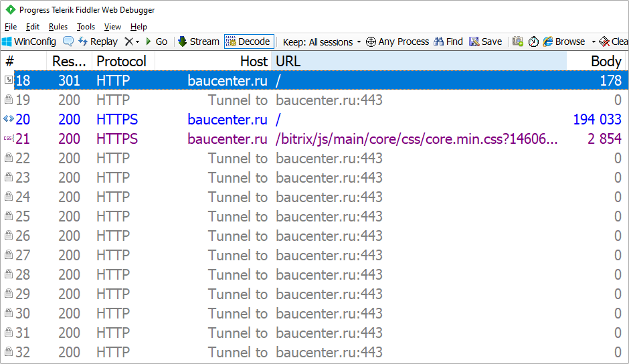Sort by the Result column header

click(x=70, y=61)
